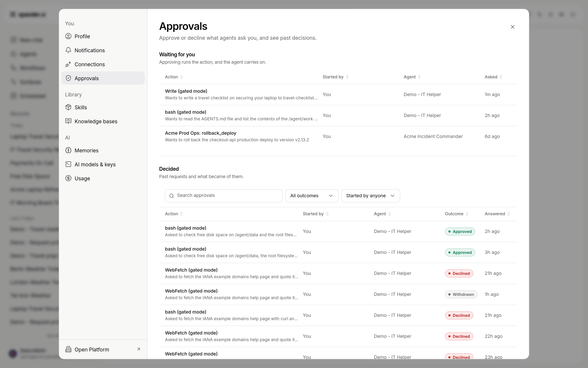Select the Sortable Action header in Decided table

(x=174, y=214)
